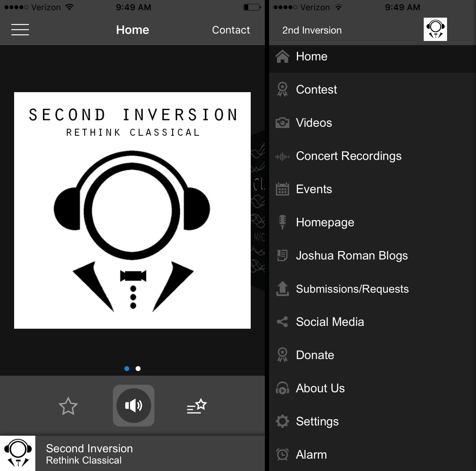476x471 pixels.
Task: Tap share icon beside Social Media
Action: tap(282, 322)
